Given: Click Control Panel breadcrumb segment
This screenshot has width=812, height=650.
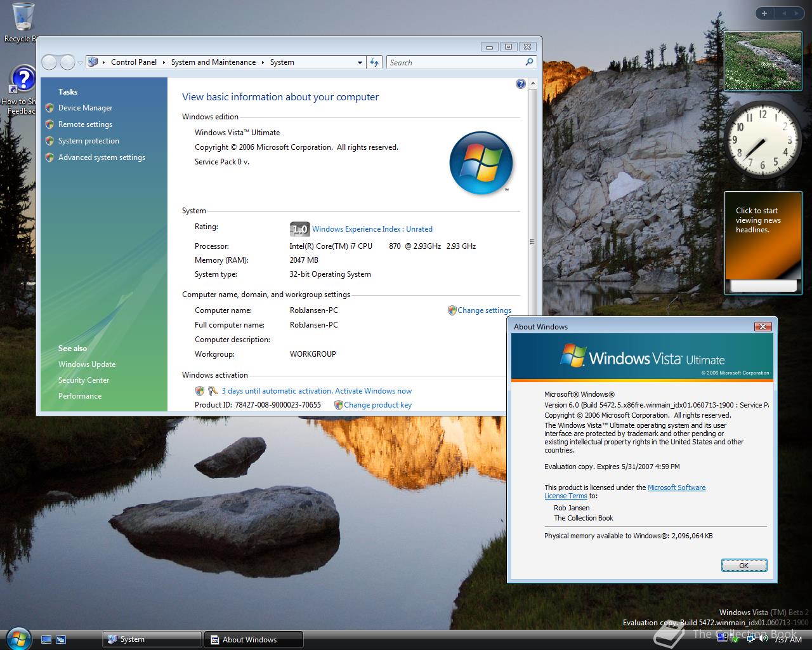Looking at the screenshot, I should 134,62.
